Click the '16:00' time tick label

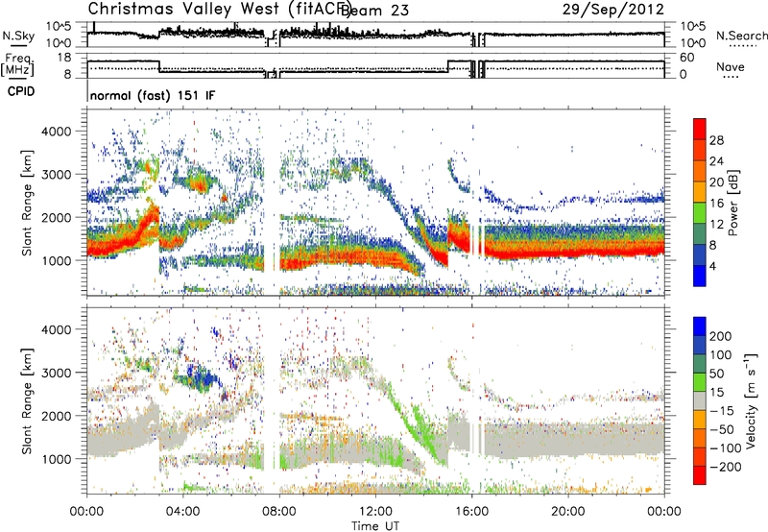pos(471,512)
